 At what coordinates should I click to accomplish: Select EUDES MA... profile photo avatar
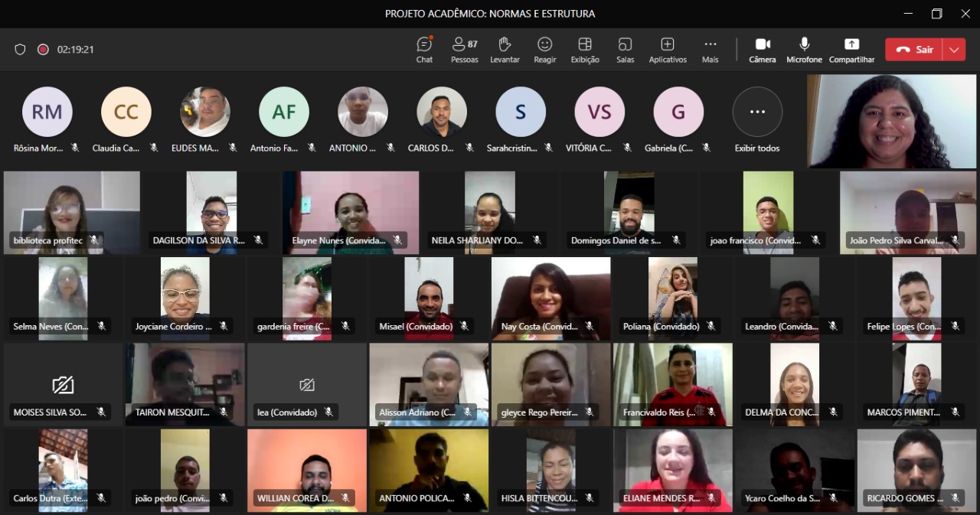click(205, 112)
